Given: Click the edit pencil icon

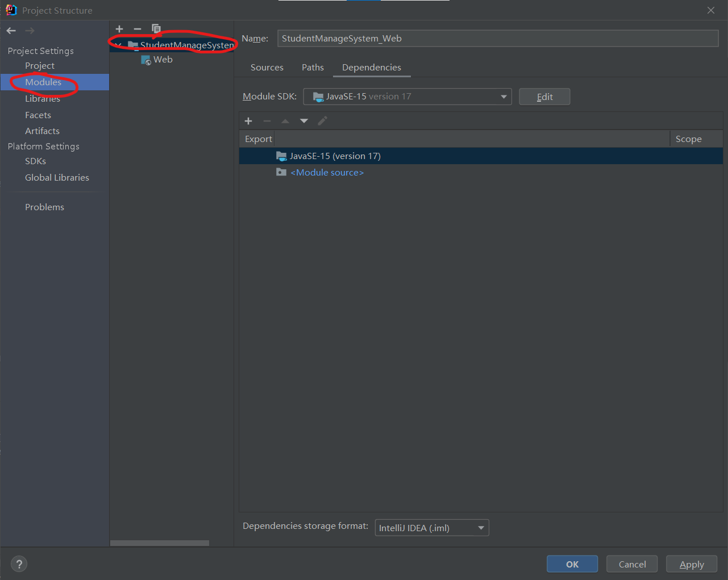Looking at the screenshot, I should coord(322,121).
